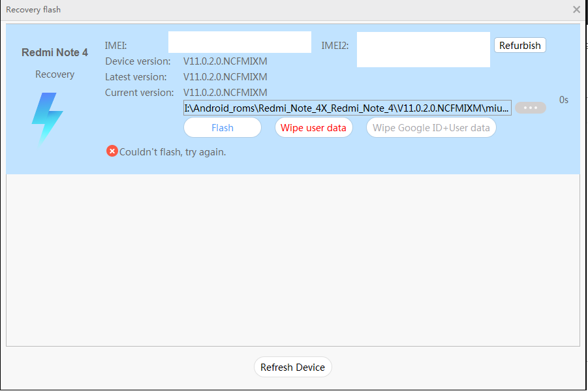Click the Current version value V11.0.2.0.NCFMIXM

225,93
